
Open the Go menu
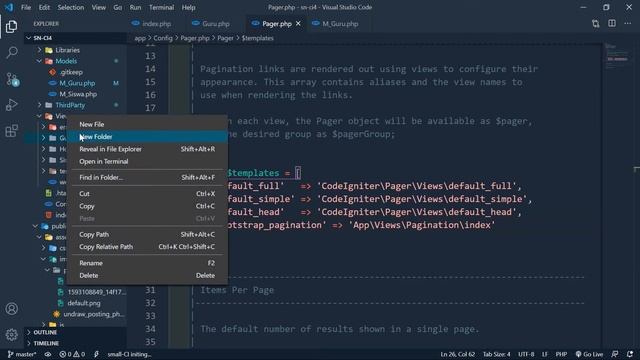click(x=118, y=7)
